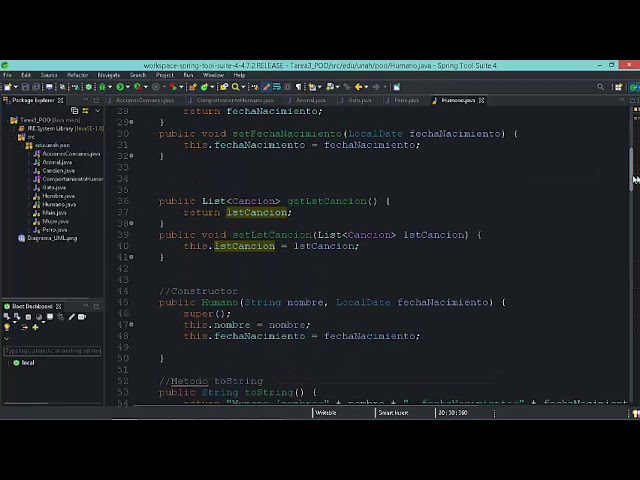Open the Run dropdown arrow

click(128, 87)
